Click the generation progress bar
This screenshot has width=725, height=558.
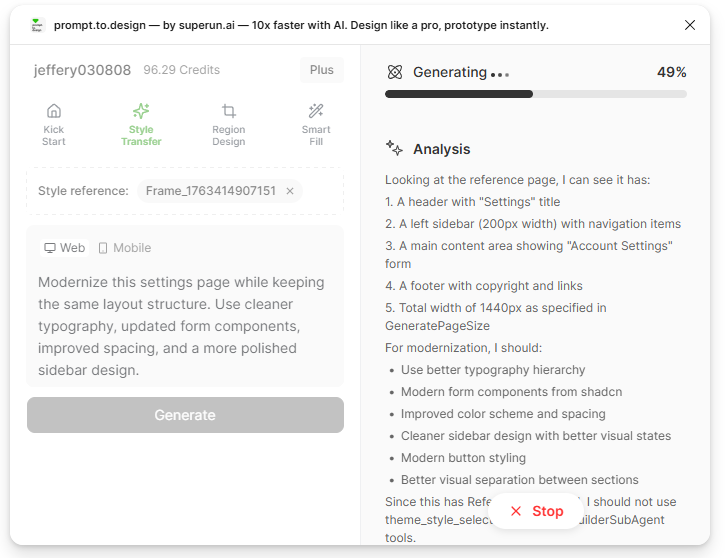click(536, 94)
